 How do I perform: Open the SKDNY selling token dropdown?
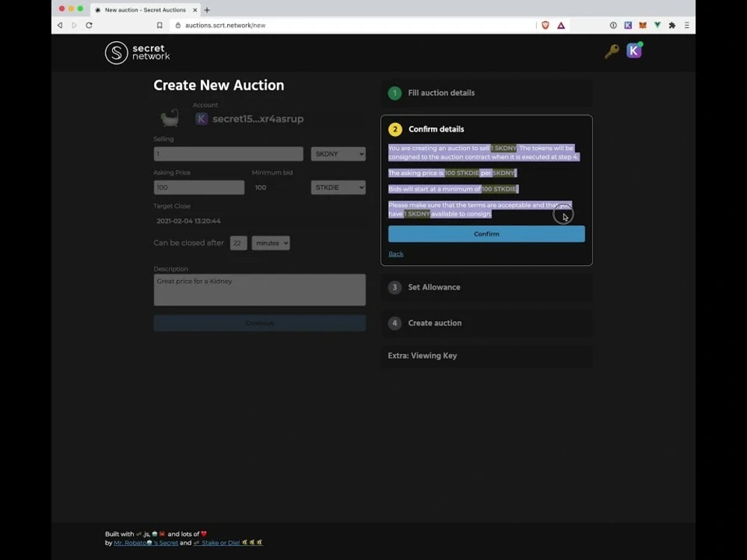(338, 154)
